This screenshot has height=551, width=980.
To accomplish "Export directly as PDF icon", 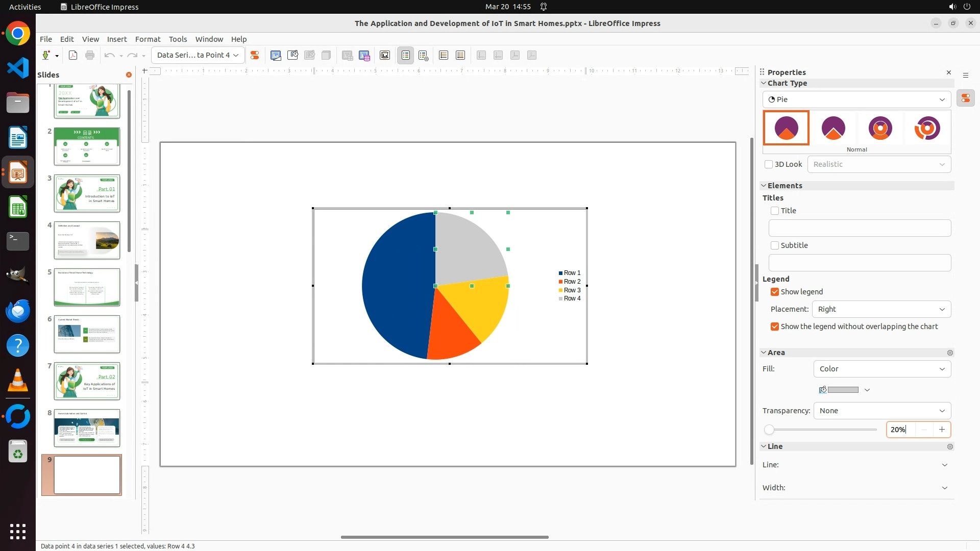I will 73,55.
